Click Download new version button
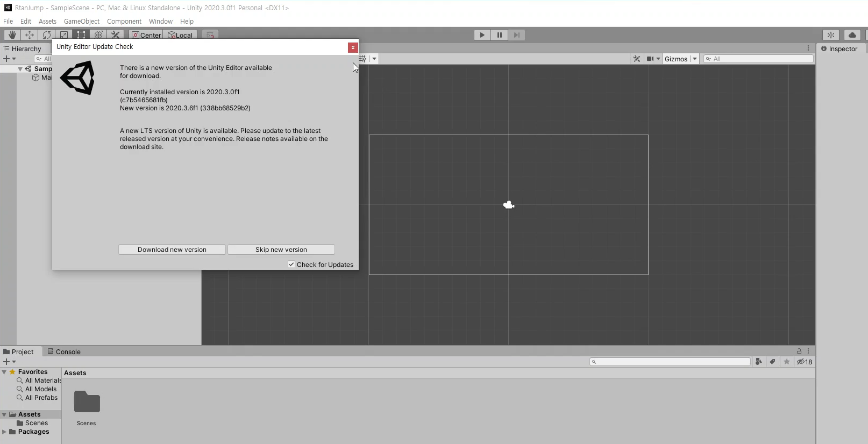This screenshot has width=868, height=444. (172, 250)
